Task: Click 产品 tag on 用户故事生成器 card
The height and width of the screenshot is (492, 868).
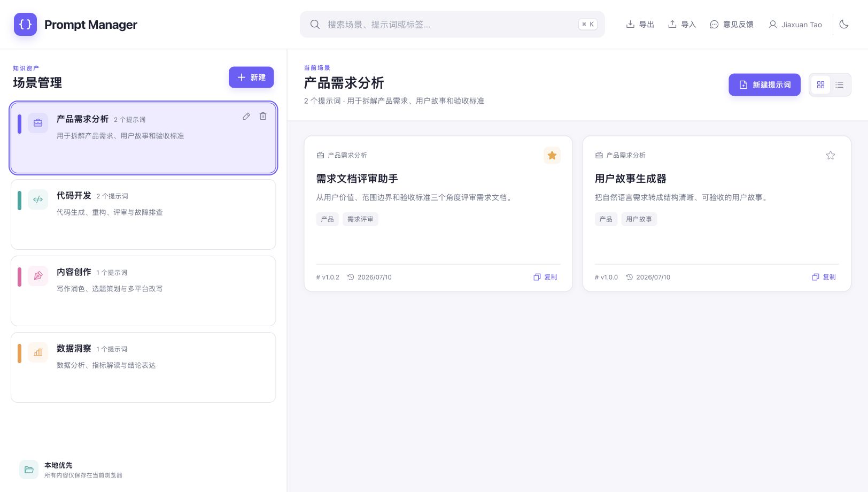Action: [606, 219]
